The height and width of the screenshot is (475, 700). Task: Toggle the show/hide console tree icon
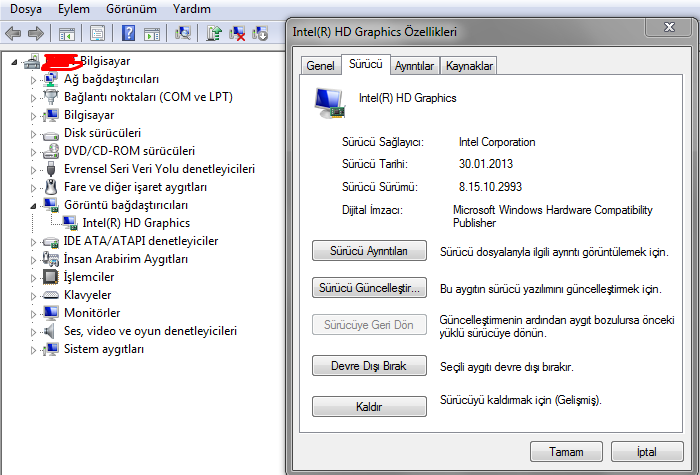click(x=67, y=33)
